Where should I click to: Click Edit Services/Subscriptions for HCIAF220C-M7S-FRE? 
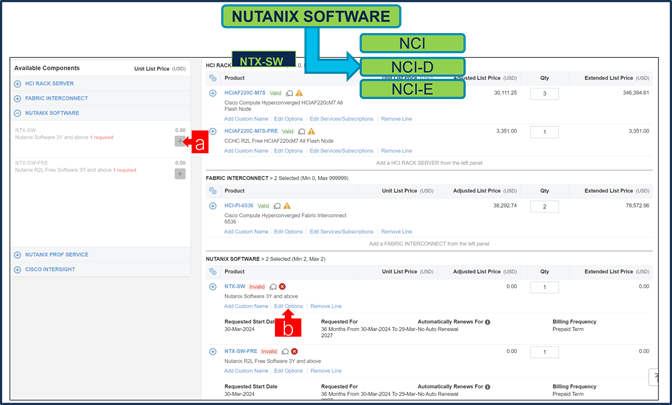(341, 151)
